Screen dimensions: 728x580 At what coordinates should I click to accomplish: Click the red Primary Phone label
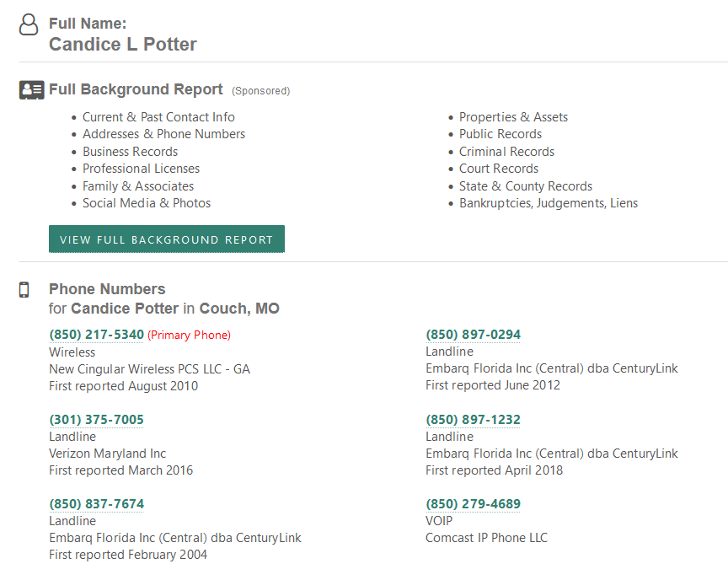pos(189,336)
